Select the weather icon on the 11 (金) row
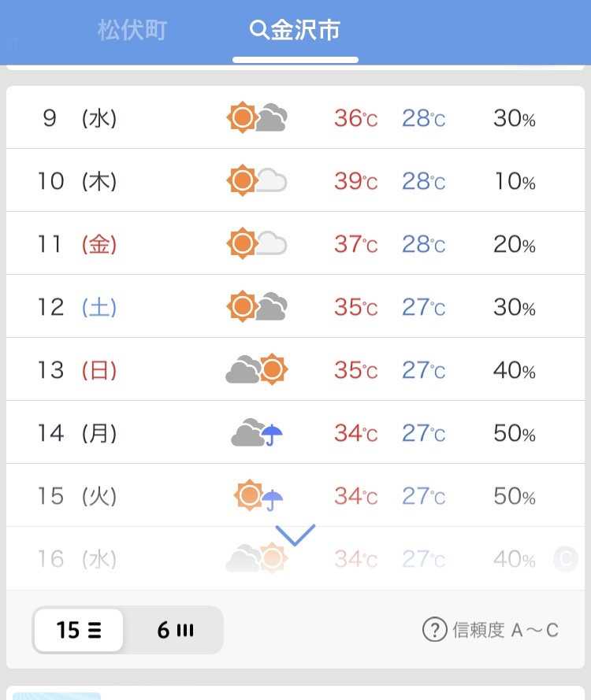 (257, 244)
